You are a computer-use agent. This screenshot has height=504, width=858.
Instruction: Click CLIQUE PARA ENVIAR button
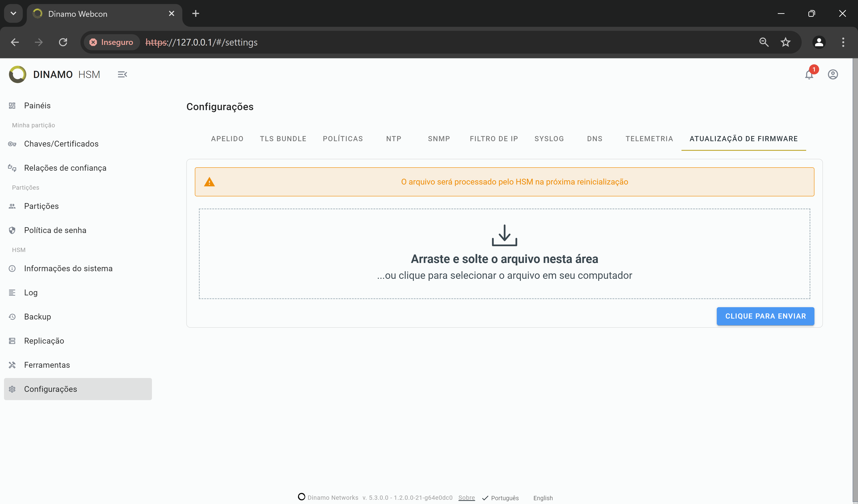point(765,316)
